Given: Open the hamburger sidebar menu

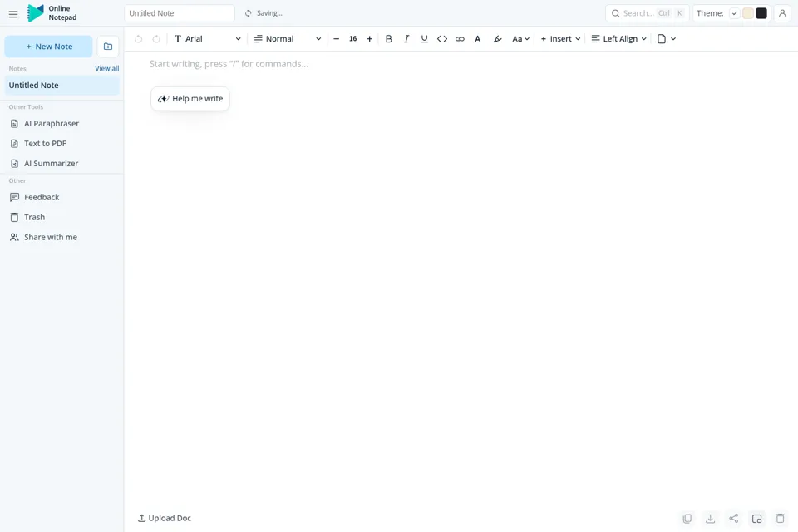Looking at the screenshot, I should click(13, 14).
